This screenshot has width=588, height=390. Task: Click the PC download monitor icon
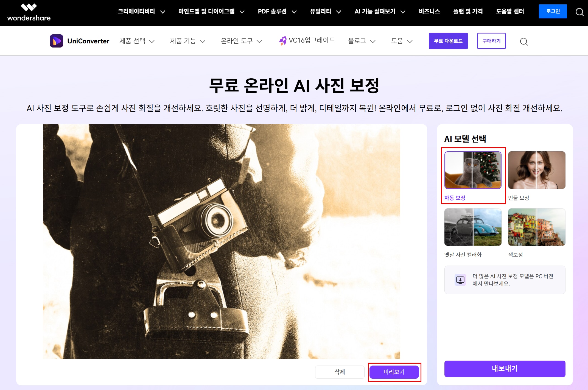coord(460,280)
